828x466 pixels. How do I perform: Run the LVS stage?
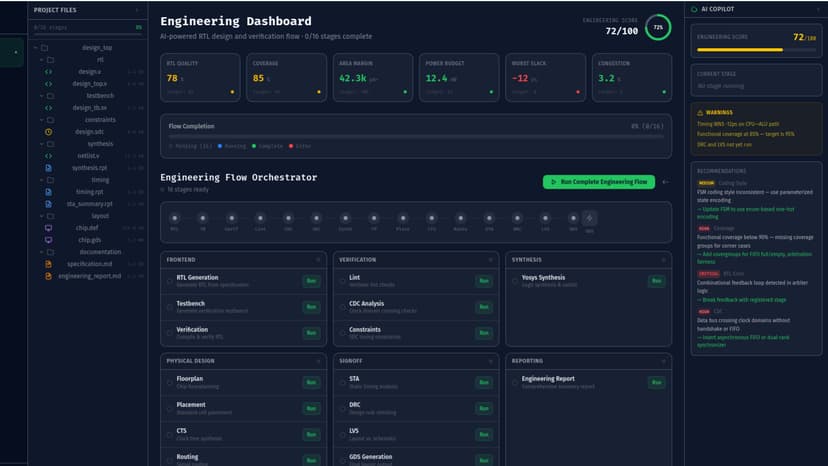click(x=484, y=434)
